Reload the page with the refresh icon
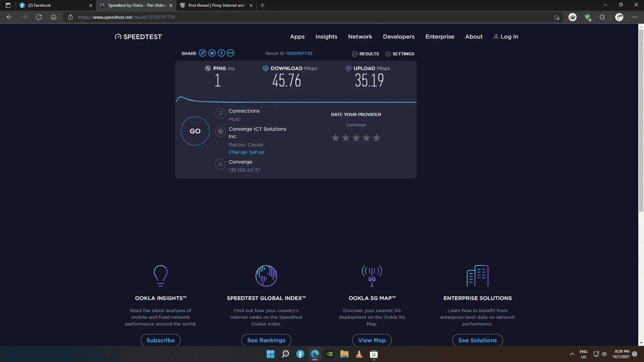 coord(39,17)
